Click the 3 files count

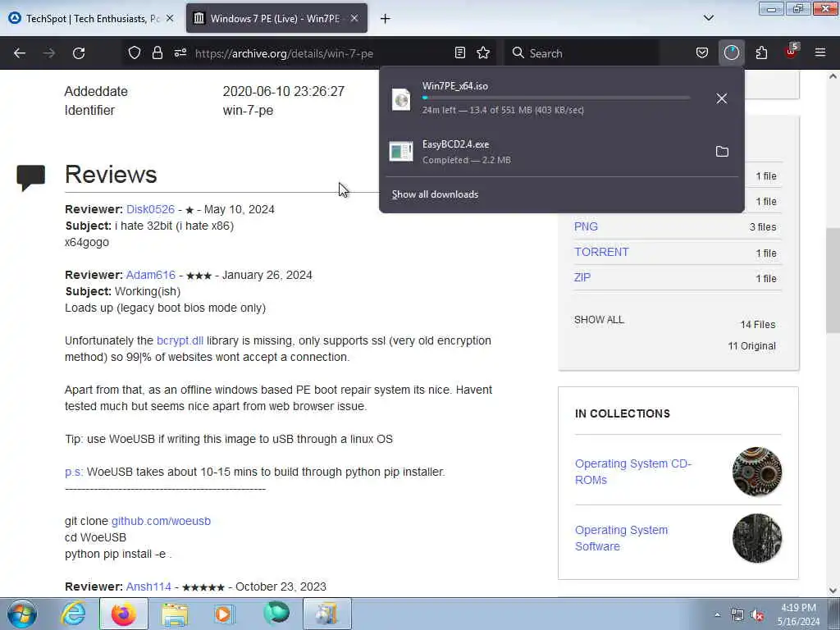point(763,227)
